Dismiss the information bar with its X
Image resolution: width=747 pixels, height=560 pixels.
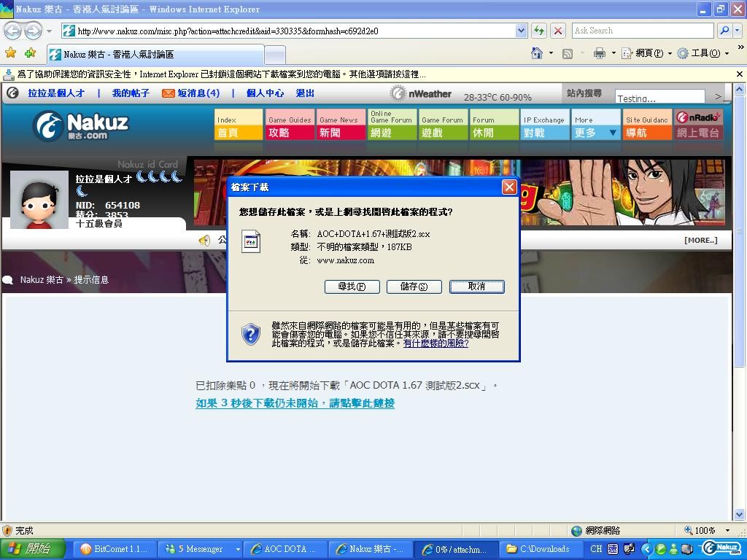pyautogui.click(x=740, y=74)
